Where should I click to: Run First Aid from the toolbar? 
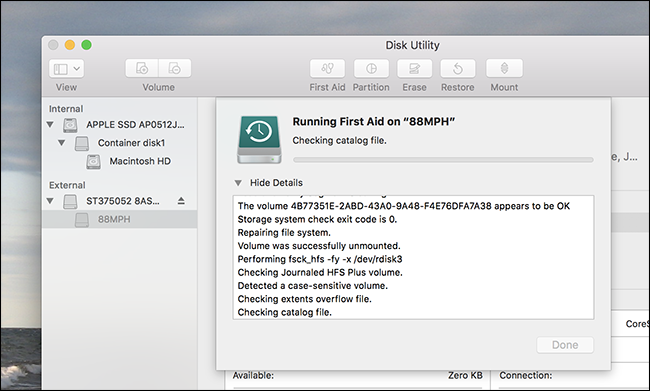(327, 68)
